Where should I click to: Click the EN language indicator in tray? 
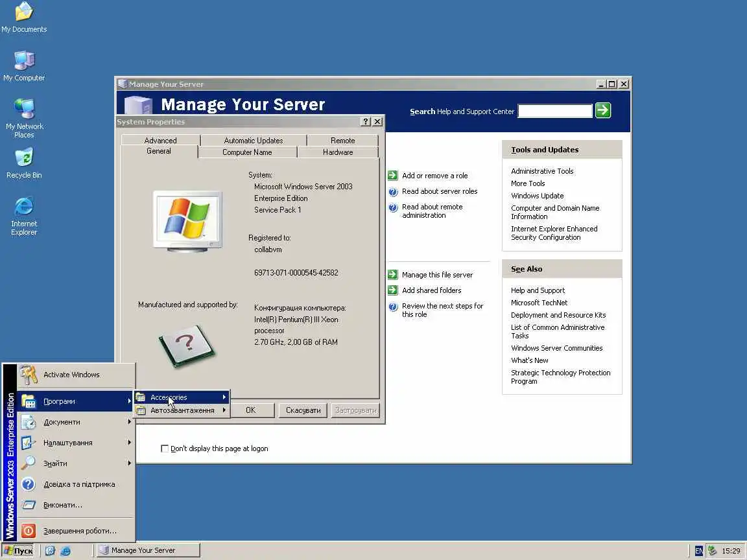(x=698, y=551)
